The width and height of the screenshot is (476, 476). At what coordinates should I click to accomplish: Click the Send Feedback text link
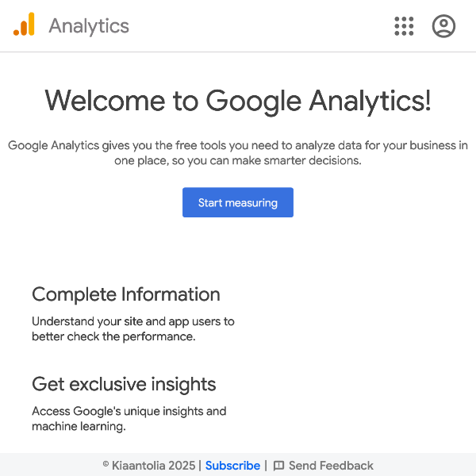tap(331, 466)
